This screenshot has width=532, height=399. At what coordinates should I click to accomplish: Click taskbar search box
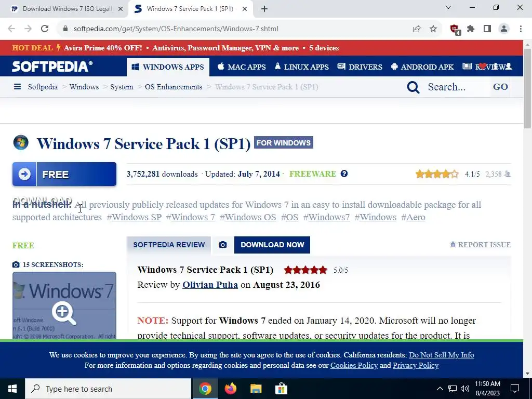(x=108, y=389)
